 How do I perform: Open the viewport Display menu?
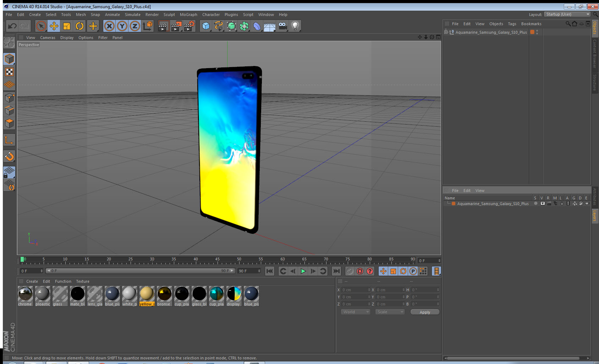(67, 38)
